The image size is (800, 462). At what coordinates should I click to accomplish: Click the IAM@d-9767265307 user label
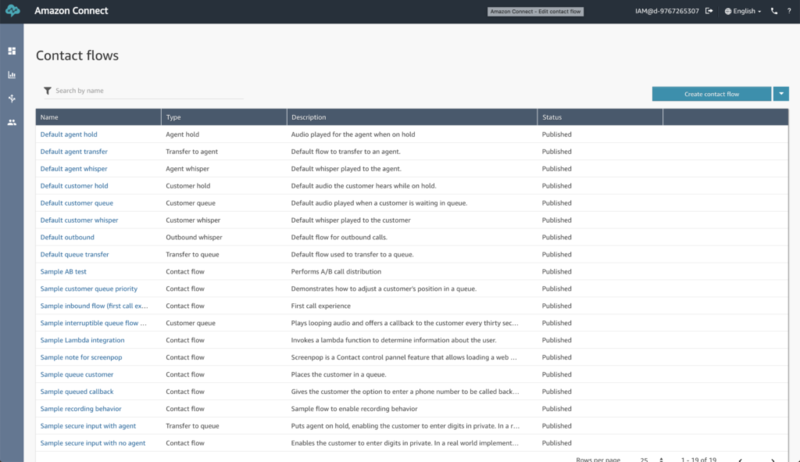[667, 11]
